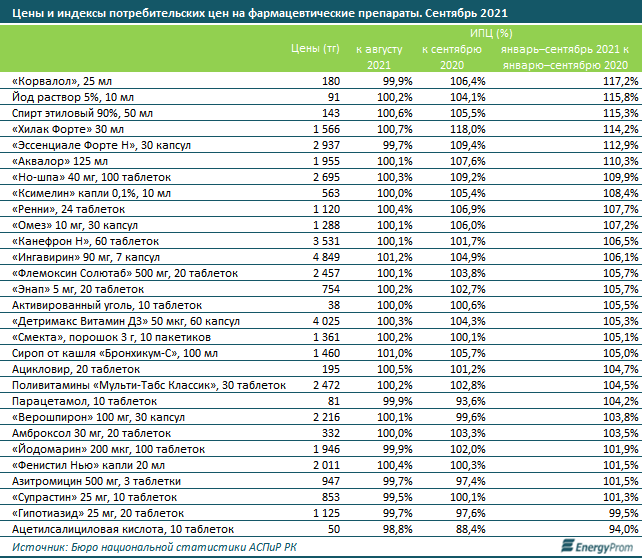Viewport: 642px width, 558px height.
Task: Select «Ингавирин» 90 мг, 7 капсул label
Action: 86,257
